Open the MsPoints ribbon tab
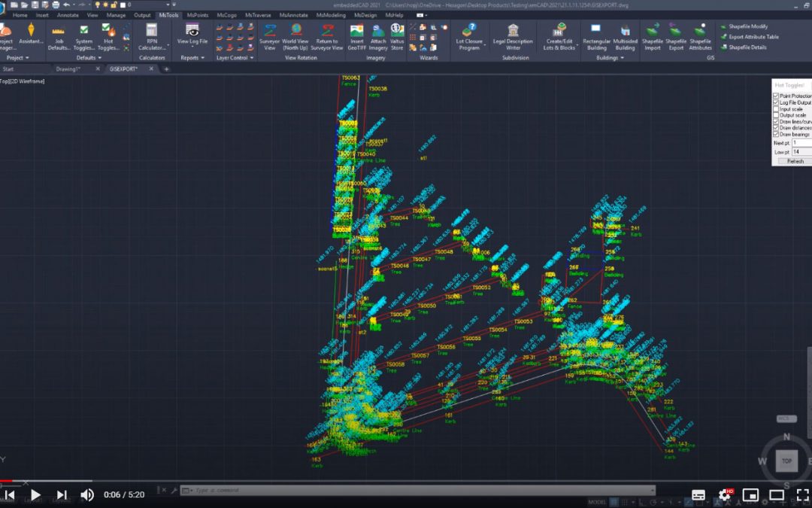812x508 pixels. pyautogui.click(x=198, y=15)
